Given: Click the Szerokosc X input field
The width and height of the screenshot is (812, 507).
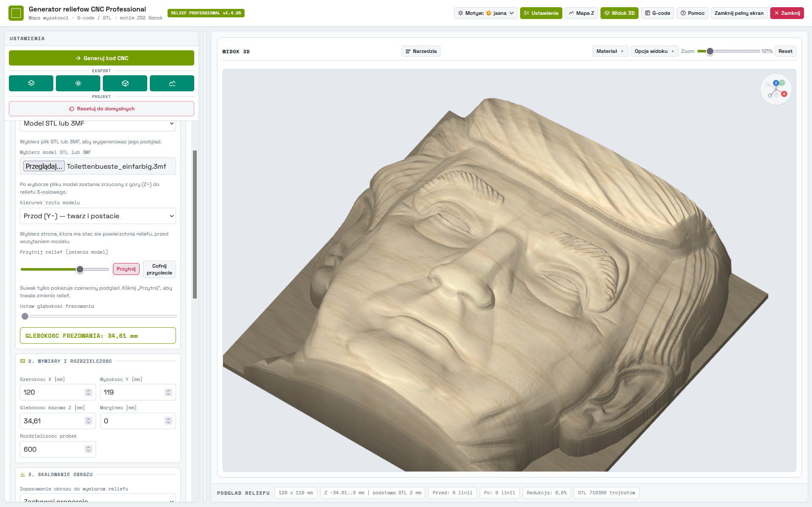Looking at the screenshot, I should pyautogui.click(x=58, y=392).
